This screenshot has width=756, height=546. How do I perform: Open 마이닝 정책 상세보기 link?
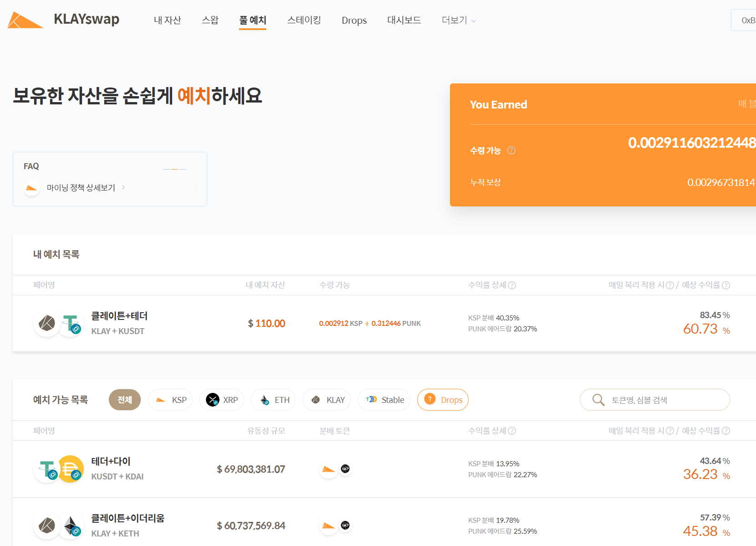point(81,188)
